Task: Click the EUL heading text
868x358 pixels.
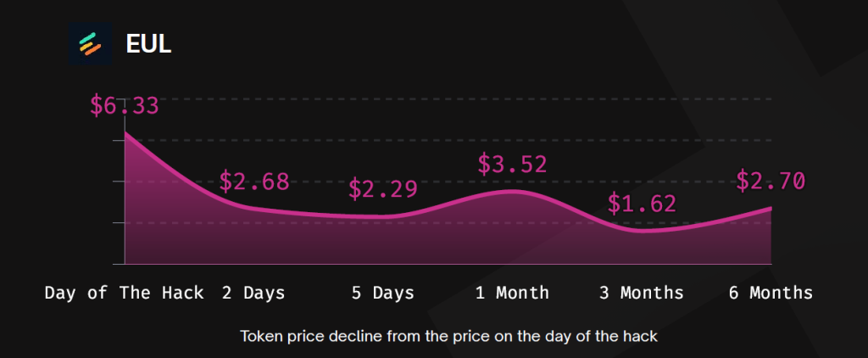Action: coord(148,44)
